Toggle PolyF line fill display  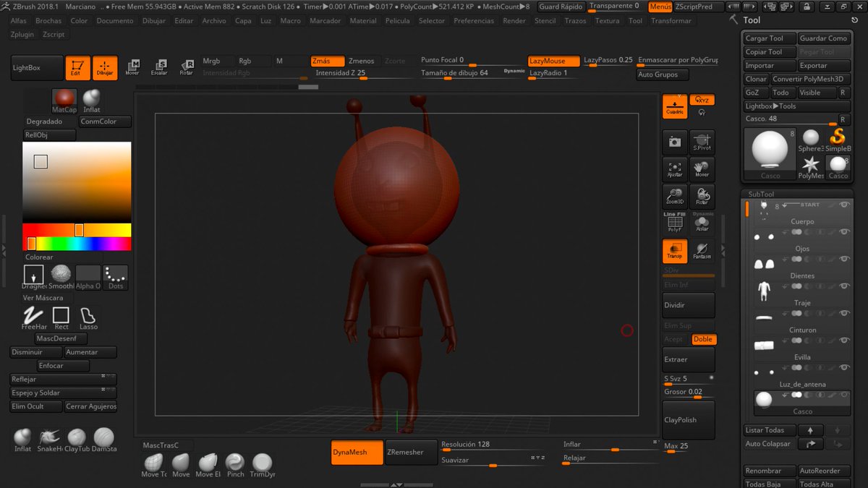675,223
